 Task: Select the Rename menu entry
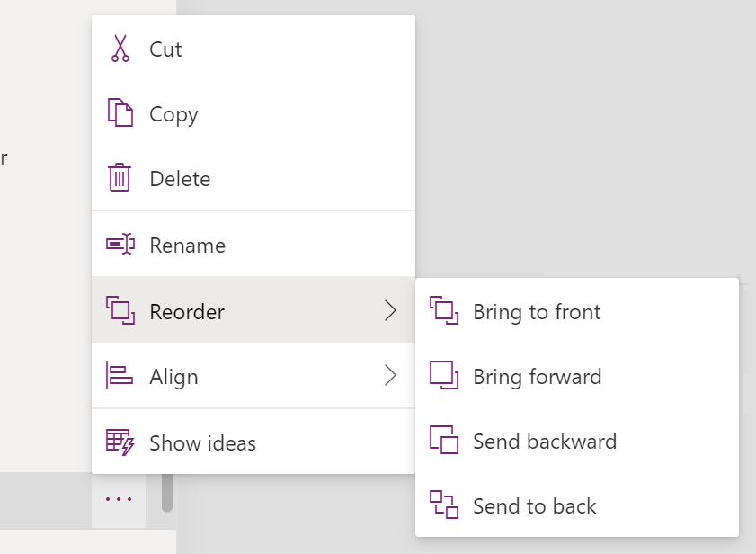coord(187,246)
